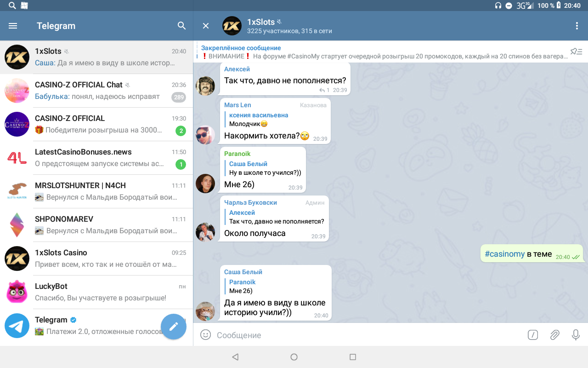
Task: Click the Казанова label on Mars Len's message
Action: (x=313, y=105)
